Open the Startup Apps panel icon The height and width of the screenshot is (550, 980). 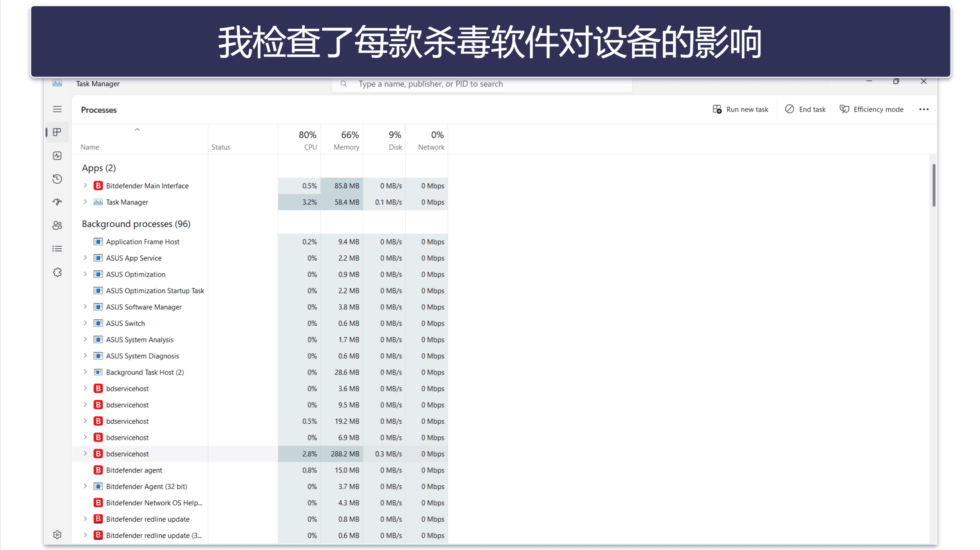57,202
